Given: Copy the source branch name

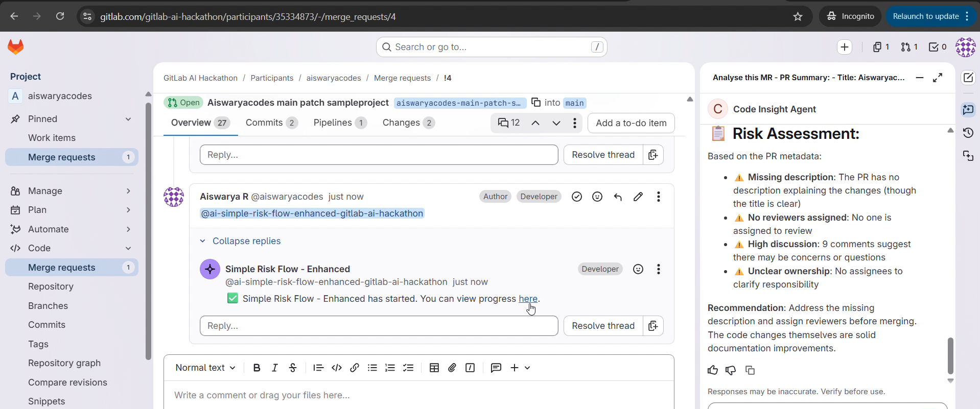Looking at the screenshot, I should 536,102.
